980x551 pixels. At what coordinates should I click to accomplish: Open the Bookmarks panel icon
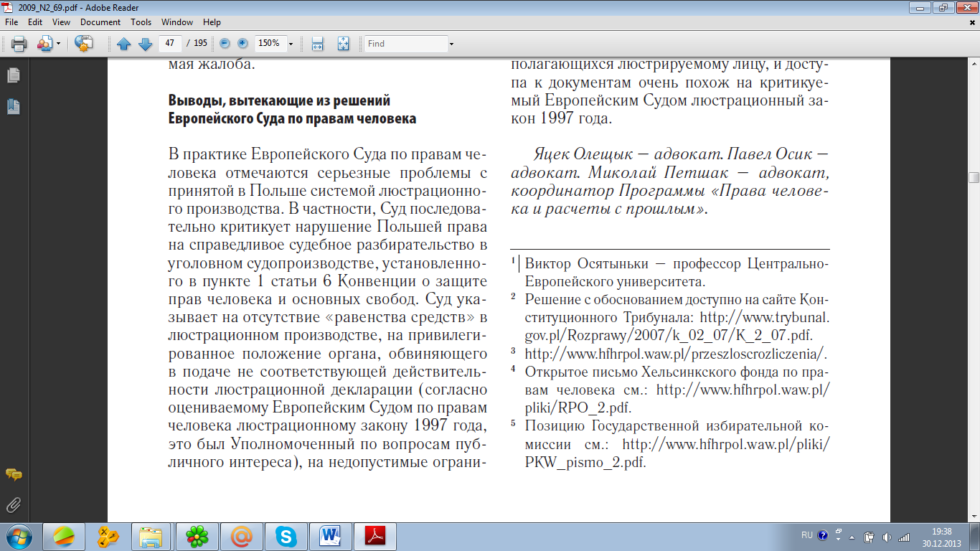[x=13, y=107]
